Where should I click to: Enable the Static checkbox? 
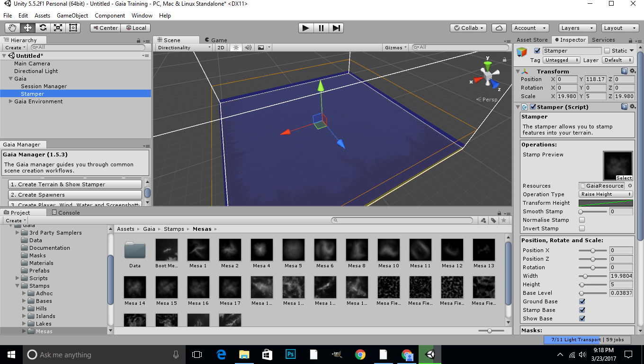pos(607,51)
